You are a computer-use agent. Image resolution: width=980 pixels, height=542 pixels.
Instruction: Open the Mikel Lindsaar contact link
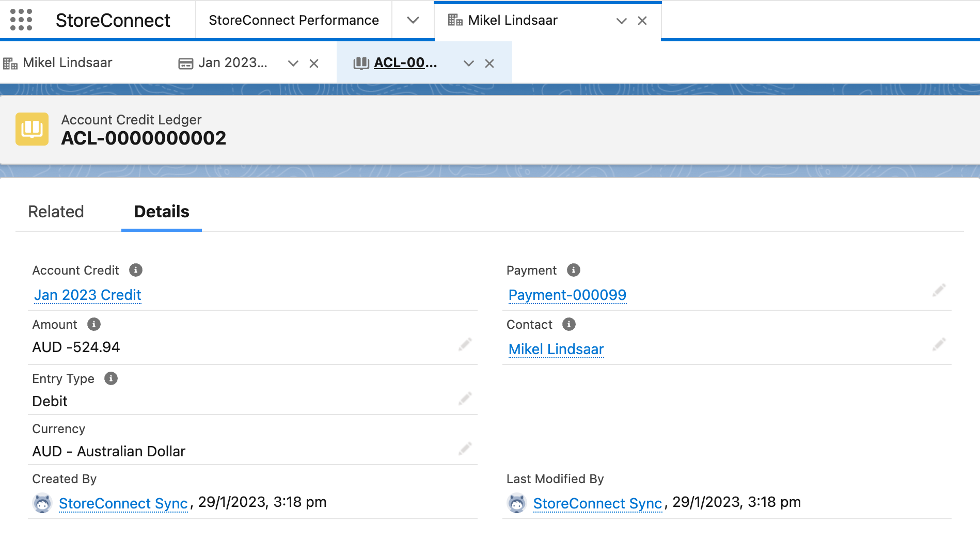point(556,349)
